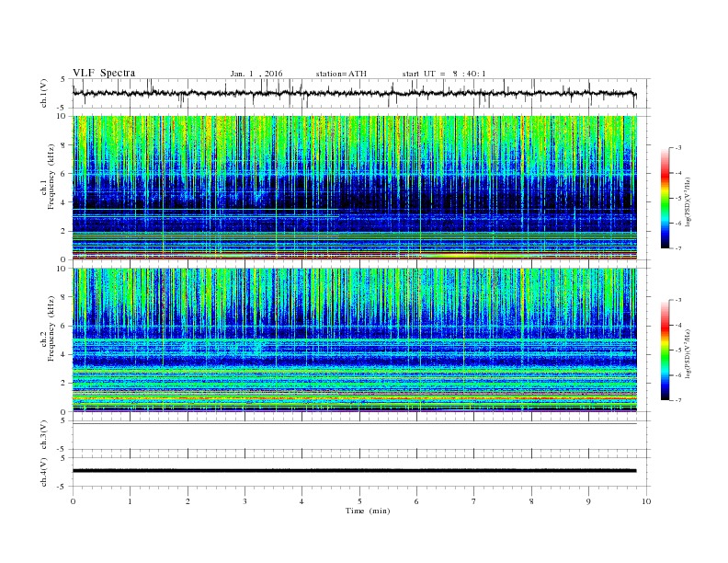Image resolution: width=728 pixels, height=563 pixels.
Task: Click the ch.1 PSD color scale bar
Action: point(665,198)
